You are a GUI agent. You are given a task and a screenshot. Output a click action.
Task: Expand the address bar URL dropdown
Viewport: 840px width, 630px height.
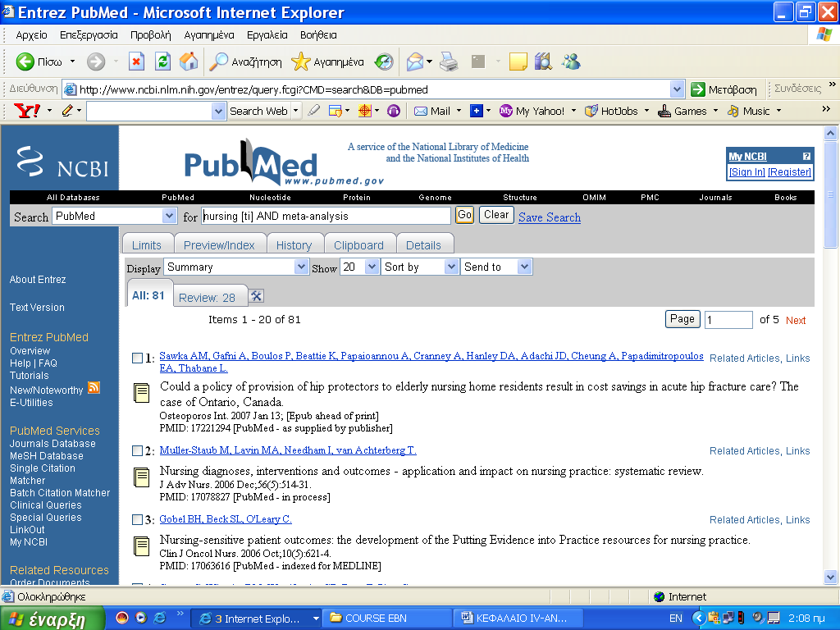pyautogui.click(x=677, y=89)
